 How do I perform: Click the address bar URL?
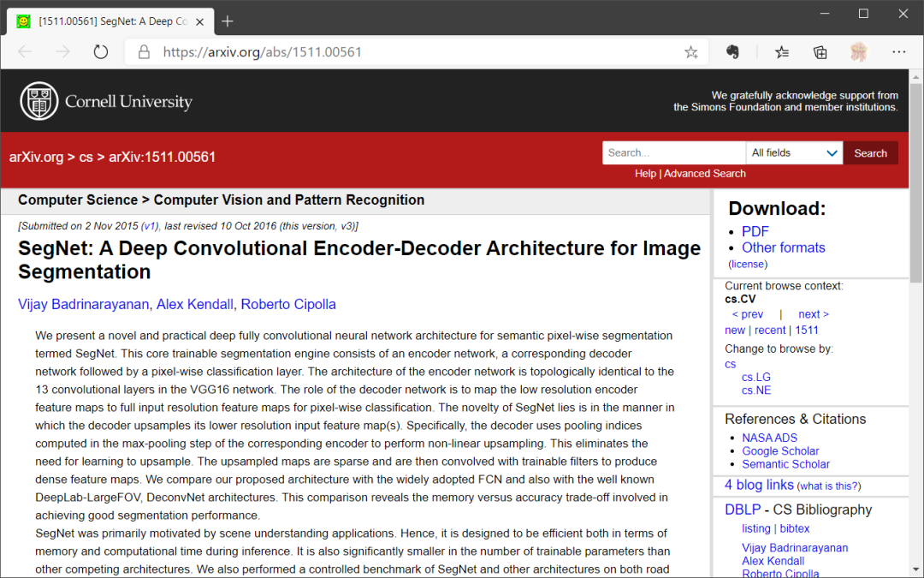pos(263,52)
